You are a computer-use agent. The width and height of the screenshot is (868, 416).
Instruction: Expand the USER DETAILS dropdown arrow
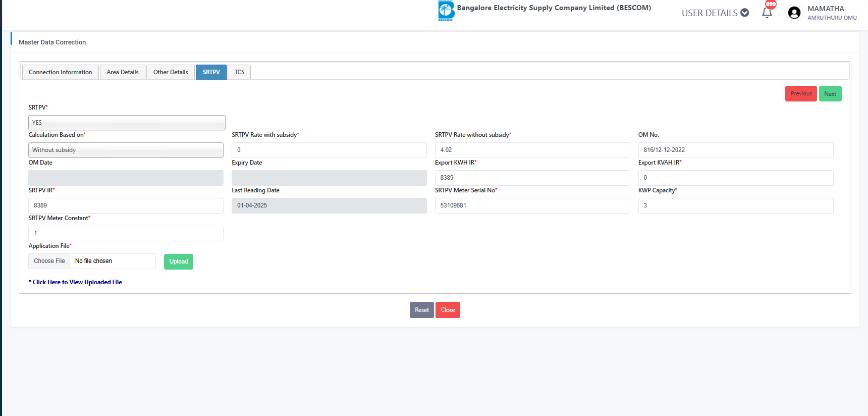coord(744,13)
